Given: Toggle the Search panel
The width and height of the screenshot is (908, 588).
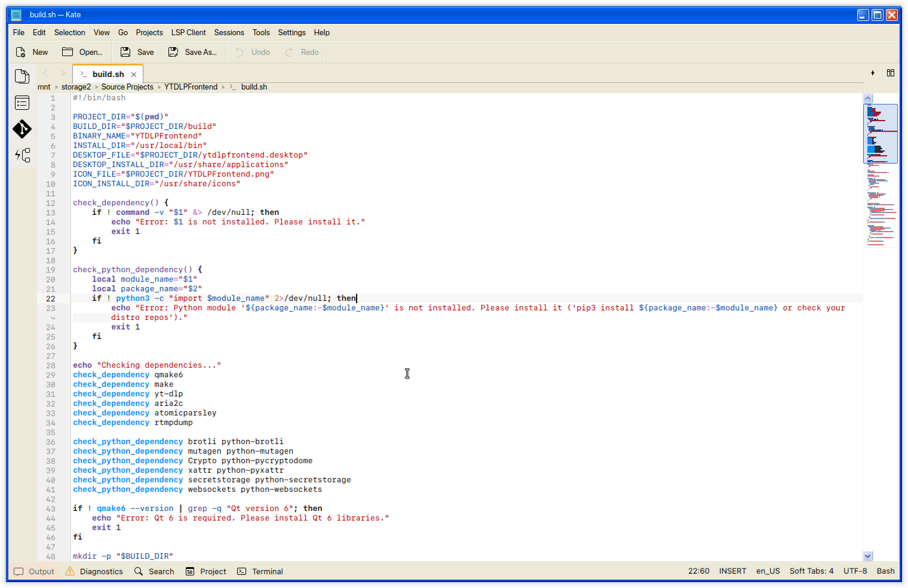Looking at the screenshot, I should [154, 571].
